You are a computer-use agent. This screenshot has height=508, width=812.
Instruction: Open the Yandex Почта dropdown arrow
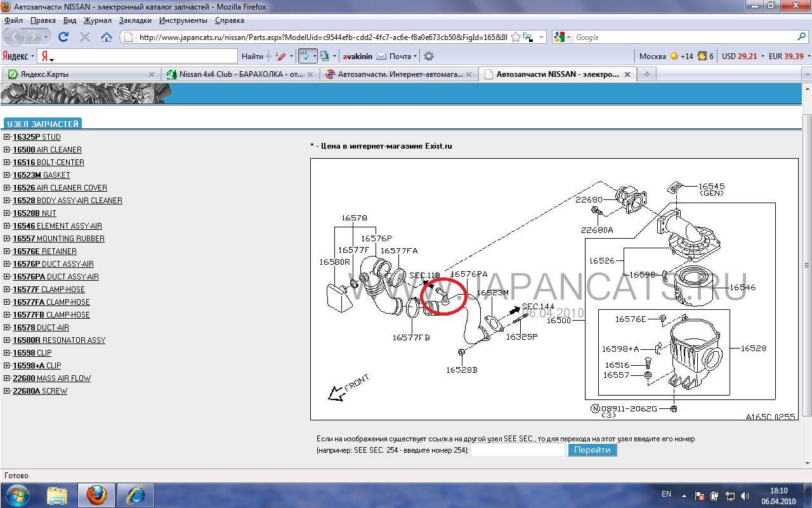(x=416, y=57)
